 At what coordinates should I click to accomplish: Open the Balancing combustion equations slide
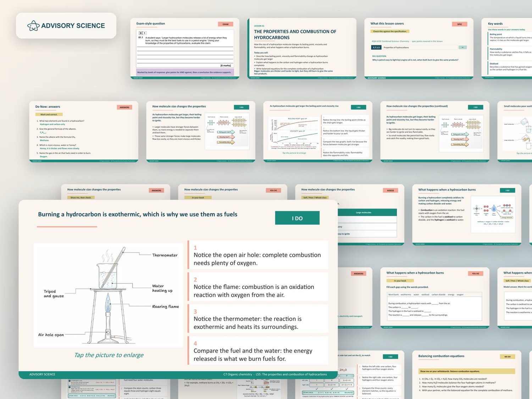pyautogui.click(x=467, y=375)
